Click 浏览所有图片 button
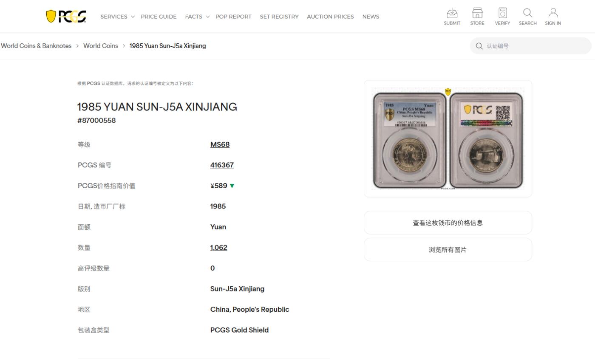This screenshot has height=364, width=595. [448, 249]
